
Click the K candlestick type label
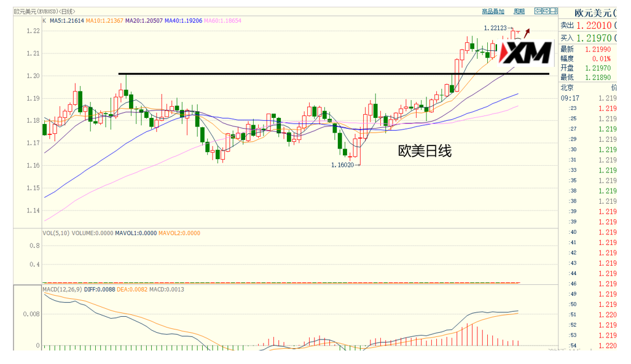coord(45,20)
